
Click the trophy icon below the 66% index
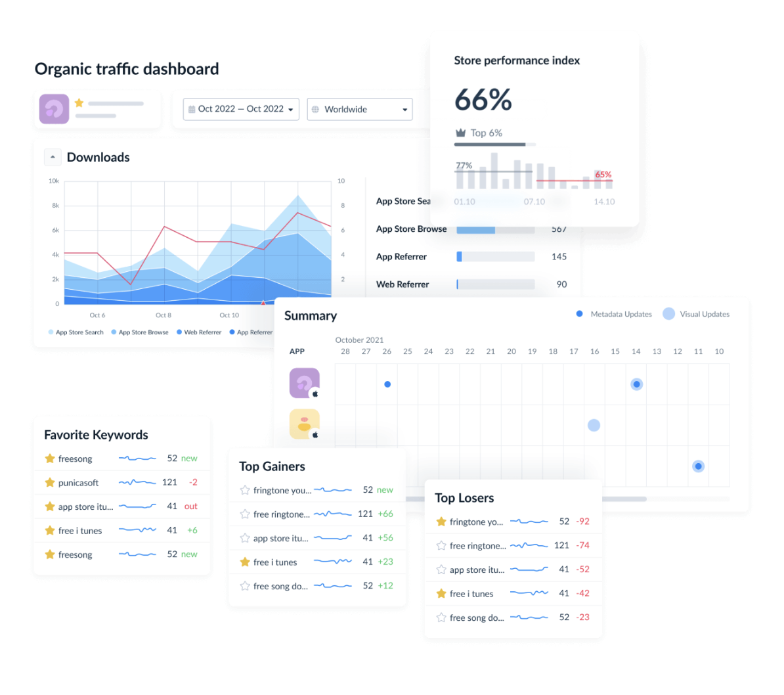pyautogui.click(x=460, y=133)
